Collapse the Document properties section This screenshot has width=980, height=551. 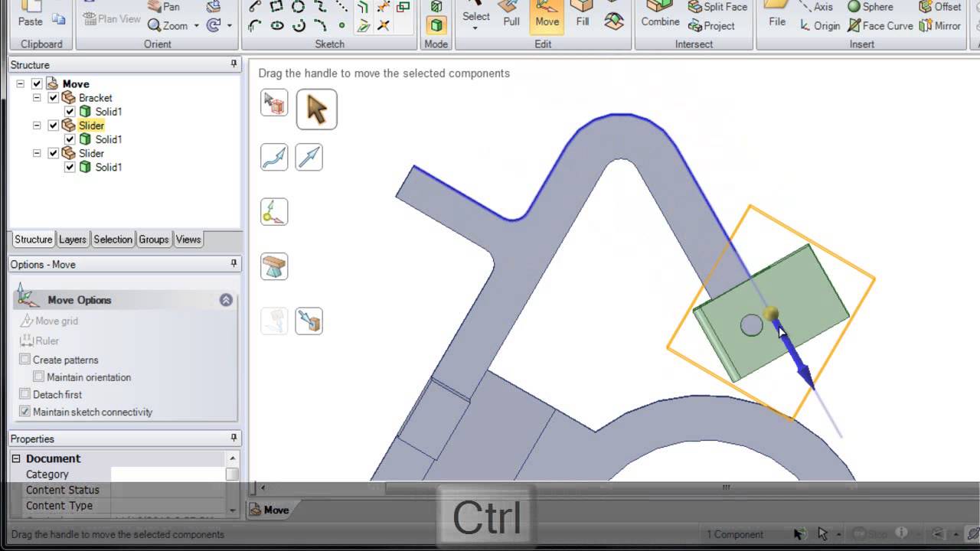coord(16,459)
